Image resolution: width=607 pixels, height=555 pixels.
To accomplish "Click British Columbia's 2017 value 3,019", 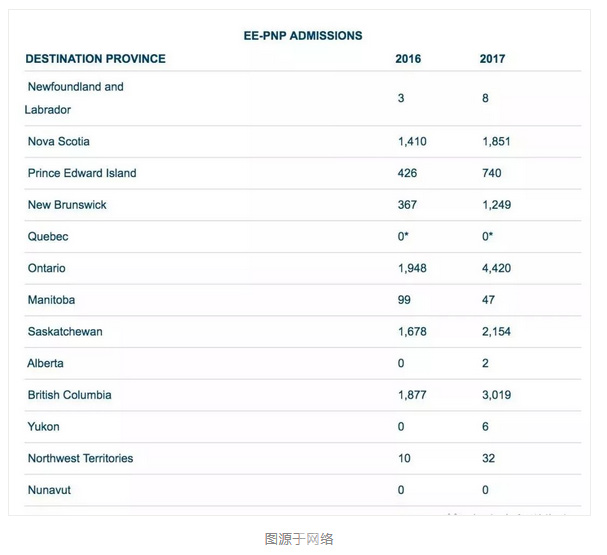I will 495,395.
